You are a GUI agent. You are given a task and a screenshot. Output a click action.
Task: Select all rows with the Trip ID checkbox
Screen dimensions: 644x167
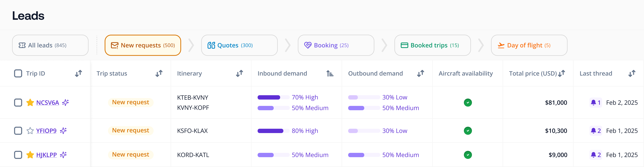pyautogui.click(x=18, y=74)
